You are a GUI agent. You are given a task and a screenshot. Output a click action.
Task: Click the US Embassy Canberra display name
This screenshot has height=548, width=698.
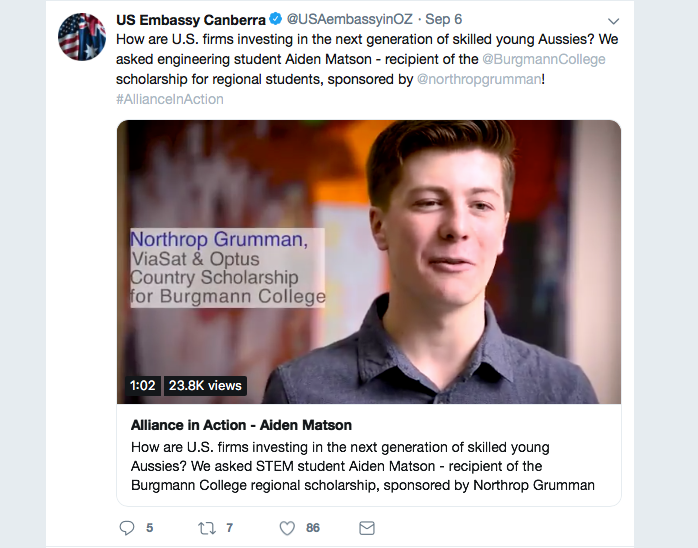tap(191, 20)
